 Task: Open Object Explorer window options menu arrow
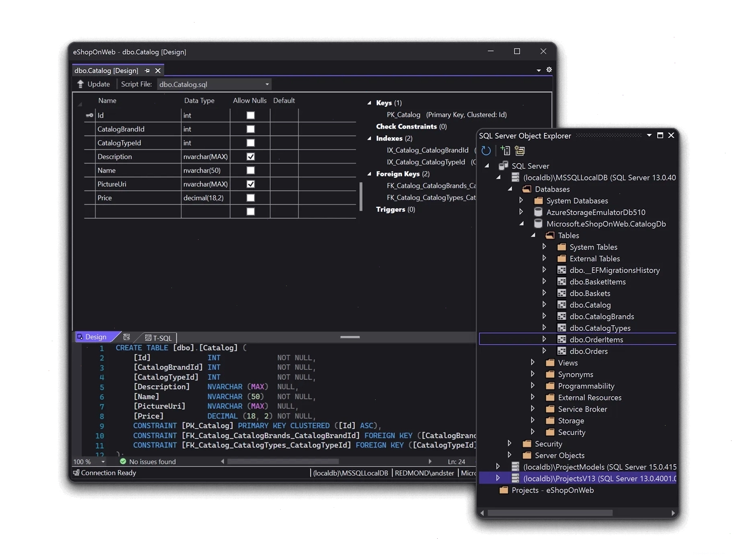(x=649, y=136)
